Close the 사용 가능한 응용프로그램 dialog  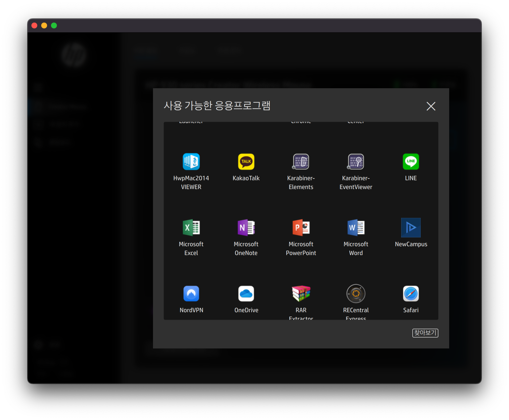(431, 106)
